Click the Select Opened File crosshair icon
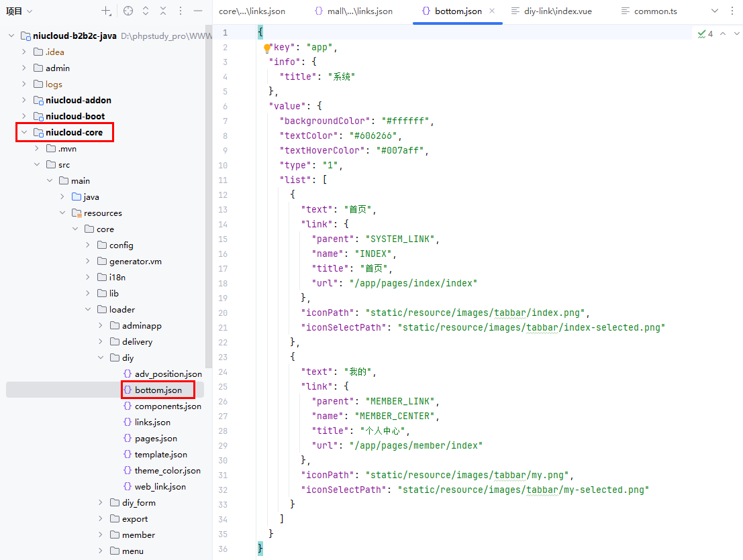This screenshot has height=560, width=743. tap(128, 11)
